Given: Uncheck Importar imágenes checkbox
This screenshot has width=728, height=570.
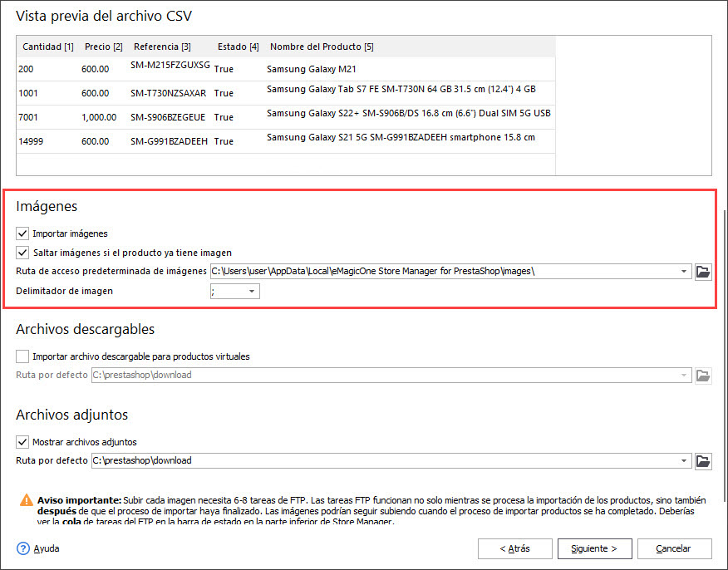Looking at the screenshot, I should 22,233.
